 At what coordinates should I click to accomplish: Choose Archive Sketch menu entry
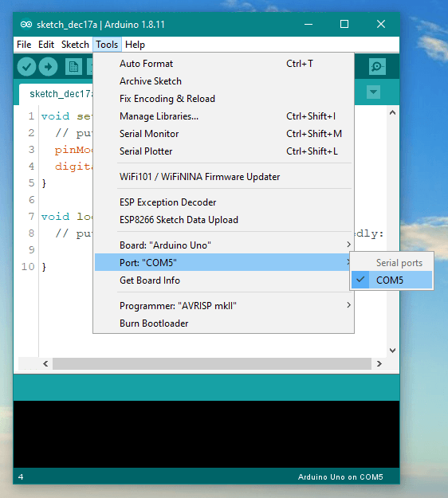coord(224,81)
